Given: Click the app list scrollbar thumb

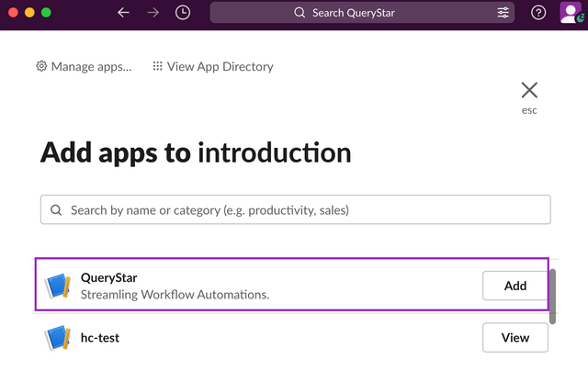Looking at the screenshot, I should tap(552, 296).
